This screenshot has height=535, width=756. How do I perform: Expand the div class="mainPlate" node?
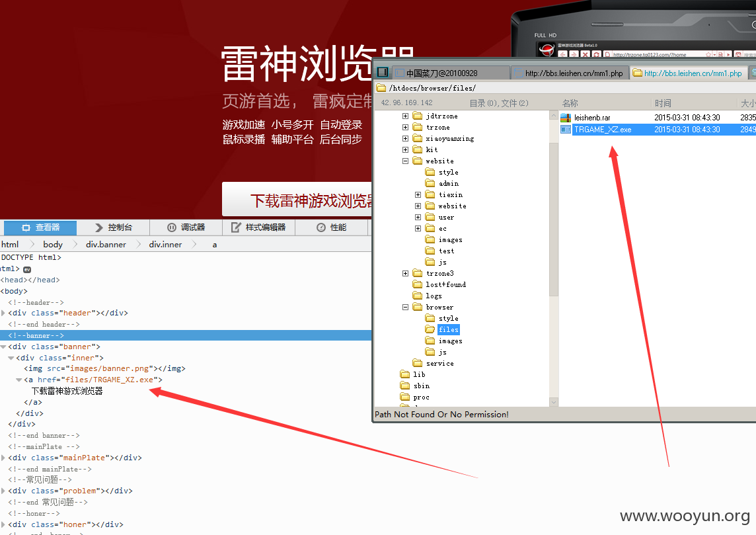(3, 458)
